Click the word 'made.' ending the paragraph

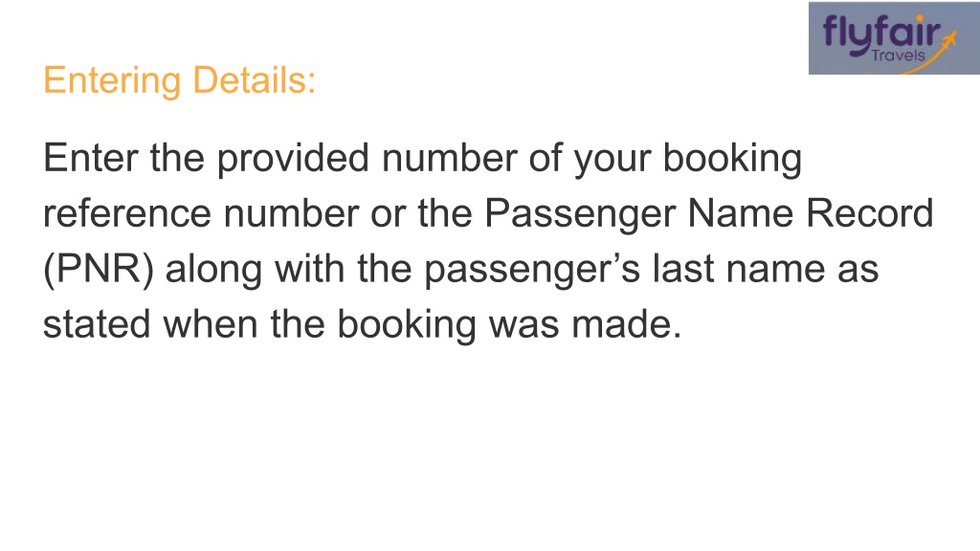pos(626,325)
